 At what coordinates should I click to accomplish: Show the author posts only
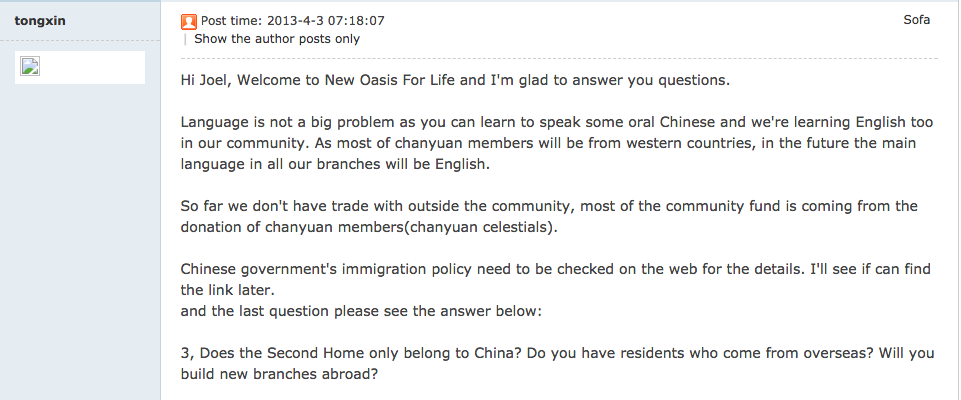[277, 39]
